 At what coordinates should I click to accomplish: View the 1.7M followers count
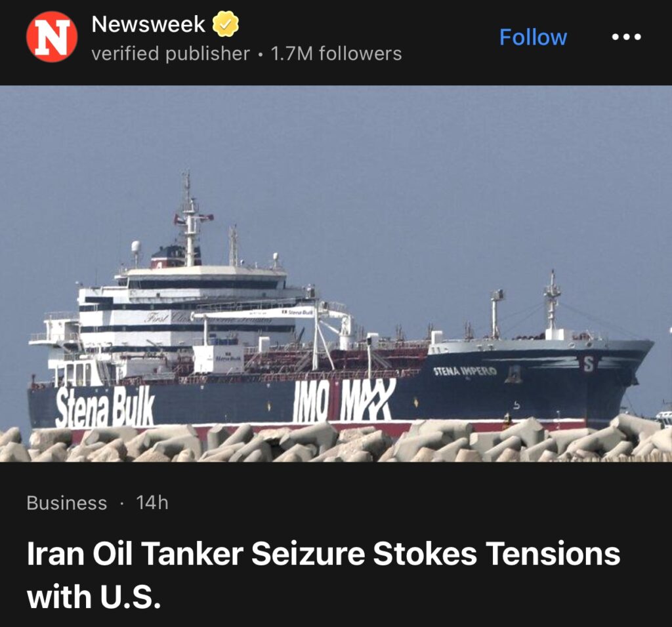point(337,54)
